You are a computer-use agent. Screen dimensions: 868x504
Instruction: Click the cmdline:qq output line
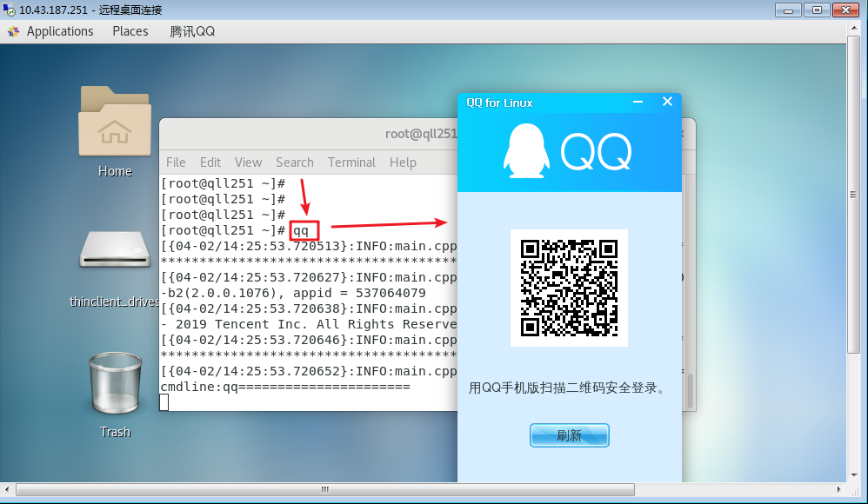click(285, 387)
